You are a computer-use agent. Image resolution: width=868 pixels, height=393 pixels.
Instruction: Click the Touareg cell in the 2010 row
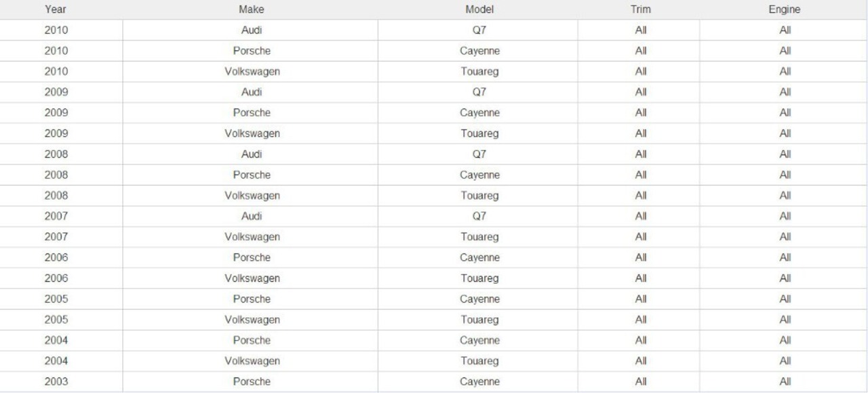pos(479,71)
